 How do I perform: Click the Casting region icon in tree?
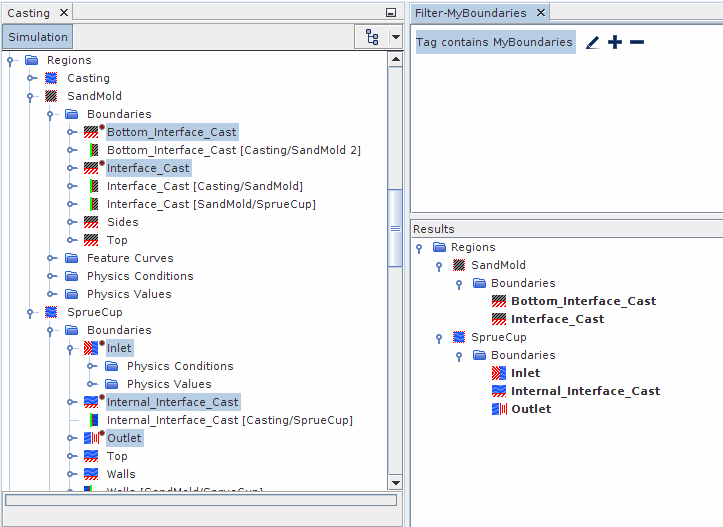pyautogui.click(x=51, y=78)
